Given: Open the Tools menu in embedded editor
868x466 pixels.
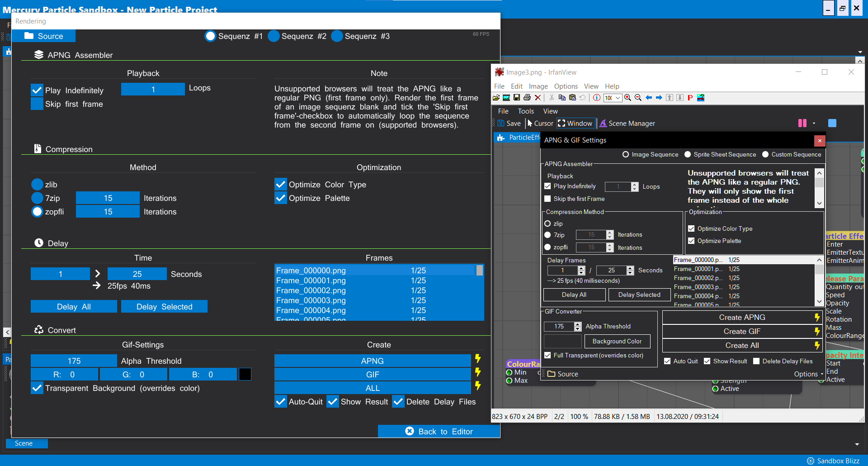Looking at the screenshot, I should click(526, 111).
